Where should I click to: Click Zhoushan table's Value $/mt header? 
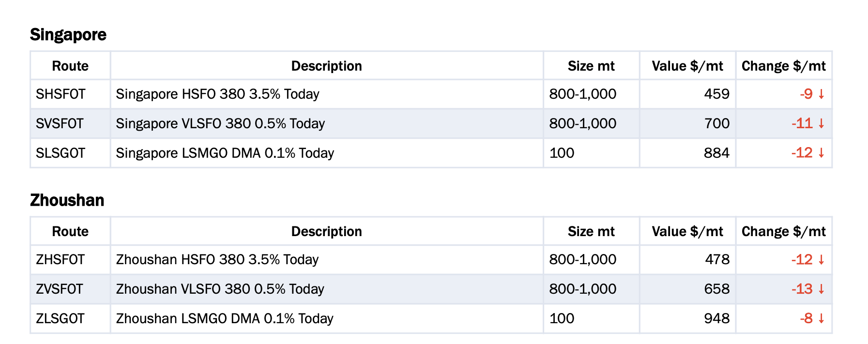[687, 231]
